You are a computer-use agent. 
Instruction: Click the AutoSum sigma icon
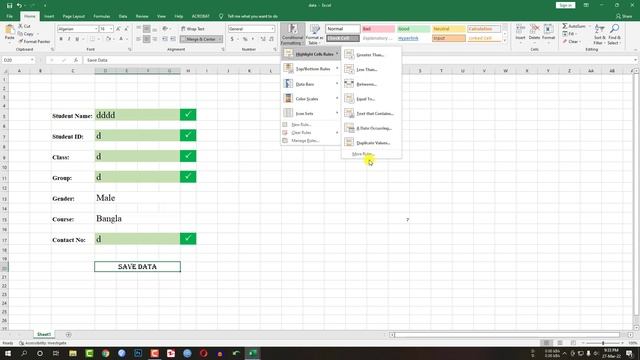tap(565, 26)
